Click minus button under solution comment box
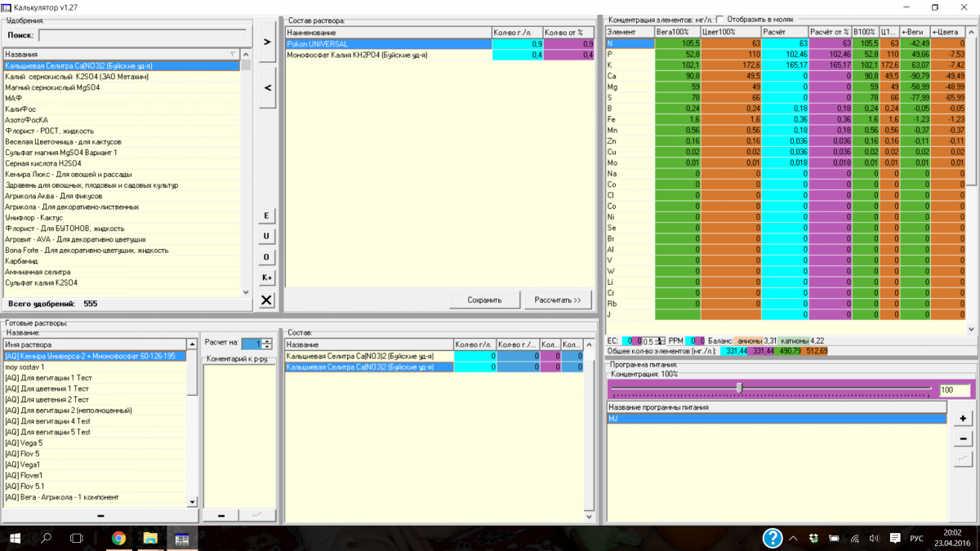This screenshot has height=551, width=980. pyautogui.click(x=220, y=516)
